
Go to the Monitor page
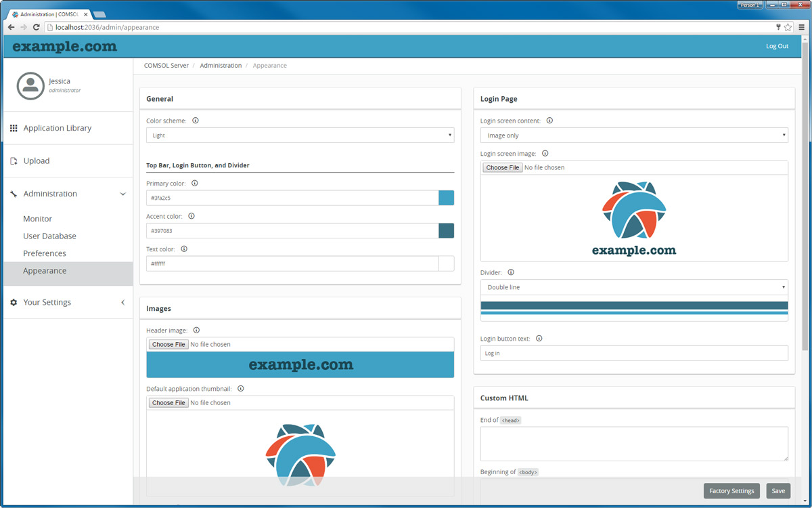point(37,219)
